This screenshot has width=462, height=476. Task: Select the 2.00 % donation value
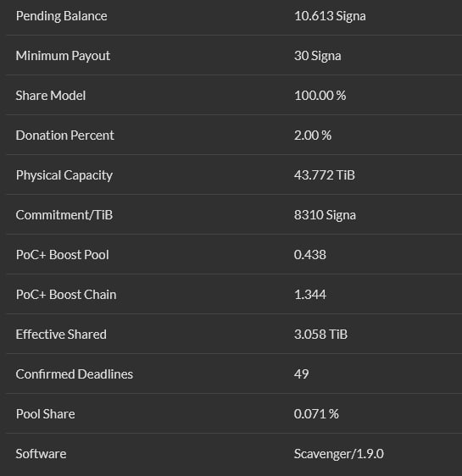point(313,136)
